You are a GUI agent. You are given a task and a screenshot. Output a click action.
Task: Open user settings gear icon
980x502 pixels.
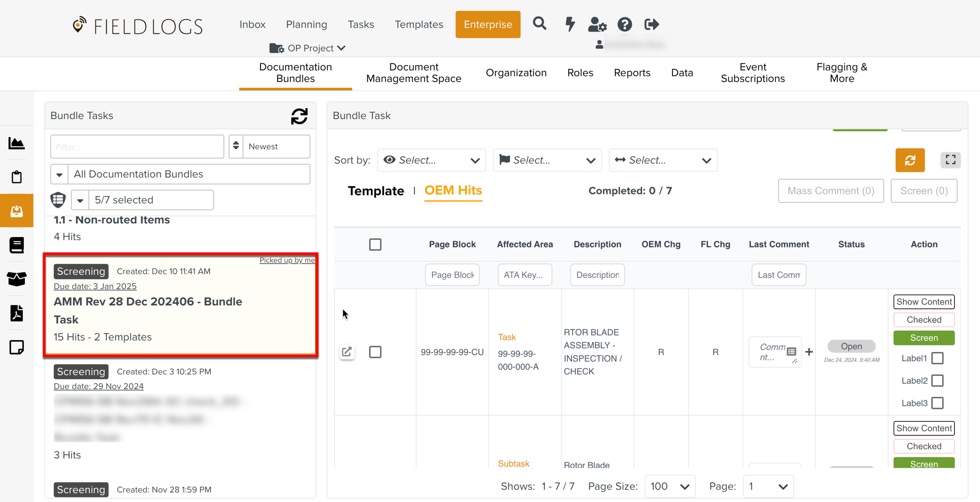[x=597, y=24]
